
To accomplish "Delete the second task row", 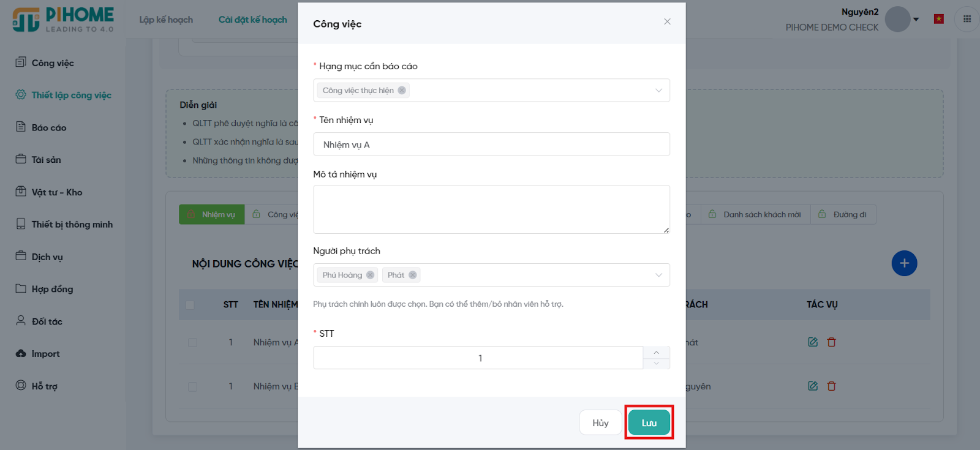I will pos(832,386).
